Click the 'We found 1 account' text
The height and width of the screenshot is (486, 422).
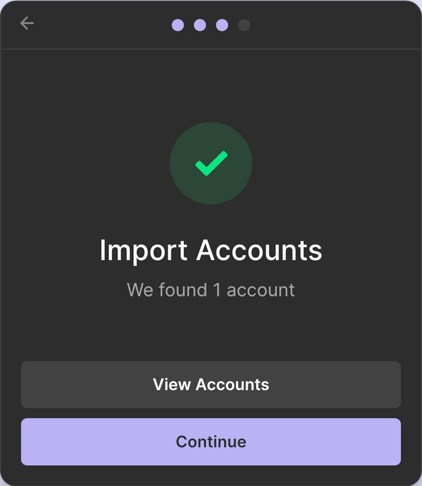pyautogui.click(x=211, y=290)
